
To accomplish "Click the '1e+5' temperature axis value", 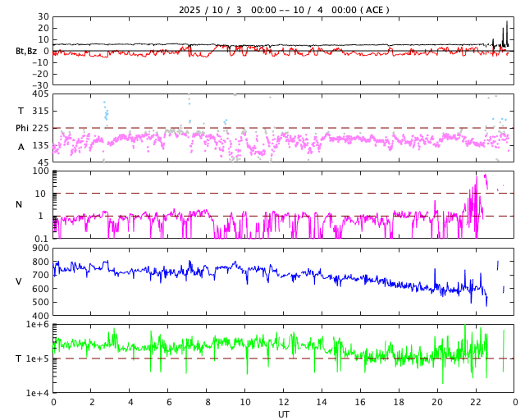I will pyautogui.click(x=37, y=358).
